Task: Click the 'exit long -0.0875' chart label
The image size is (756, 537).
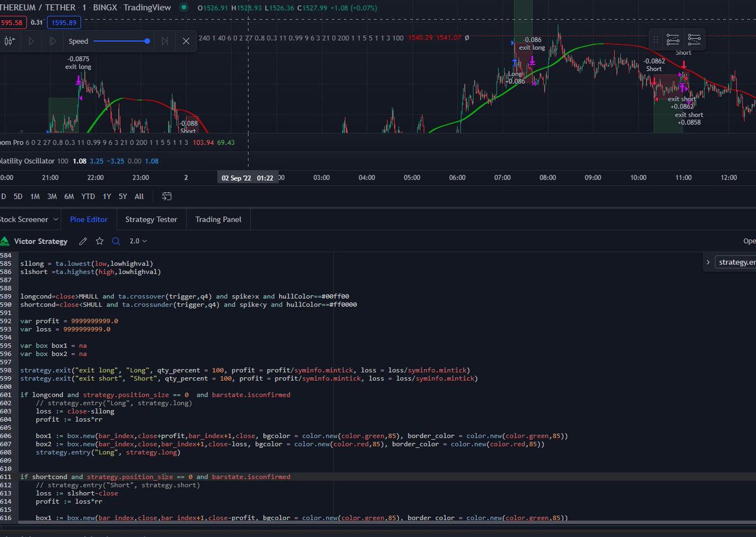Action: [x=79, y=62]
